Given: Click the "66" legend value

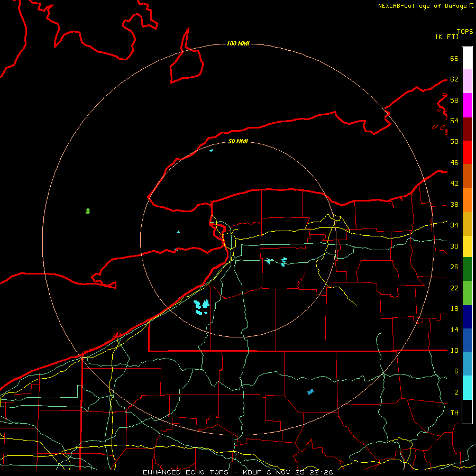Looking at the screenshot, I should (x=454, y=59).
